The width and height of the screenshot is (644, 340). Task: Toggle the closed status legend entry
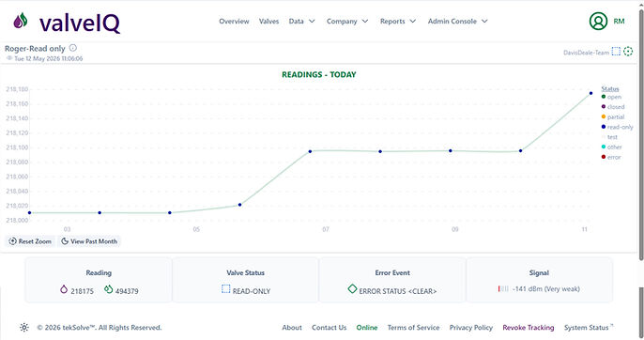[x=613, y=107]
